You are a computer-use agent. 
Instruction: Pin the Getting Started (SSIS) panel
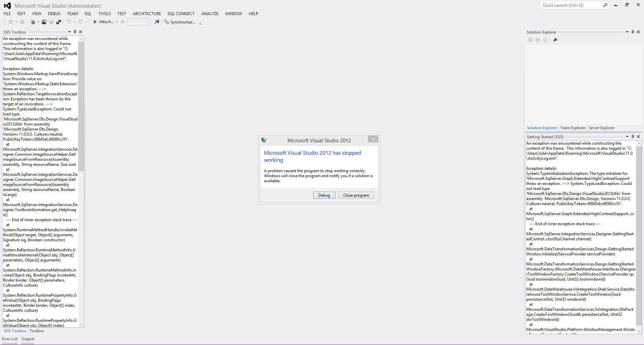click(633, 137)
